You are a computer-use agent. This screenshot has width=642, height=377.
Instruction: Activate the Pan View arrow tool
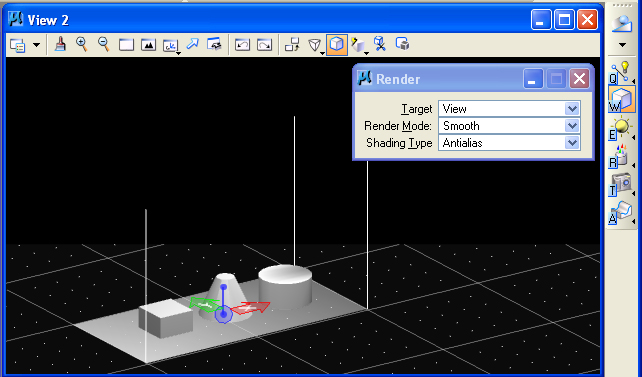point(192,44)
